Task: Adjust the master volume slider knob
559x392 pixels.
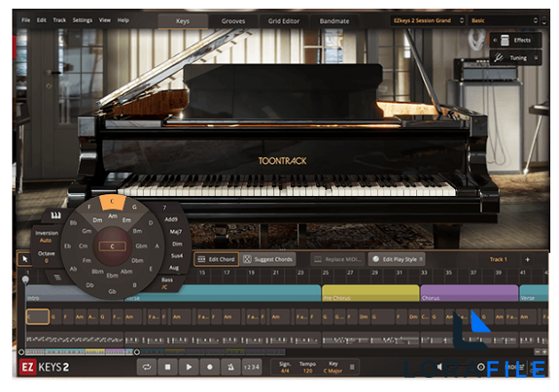Action: [x=481, y=366]
